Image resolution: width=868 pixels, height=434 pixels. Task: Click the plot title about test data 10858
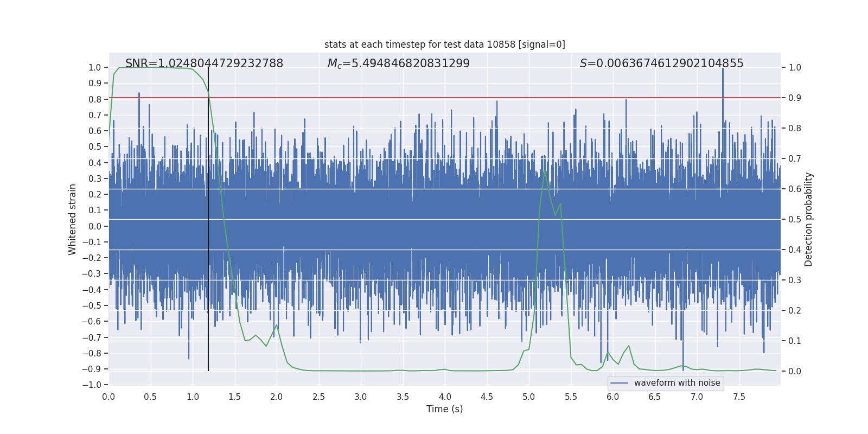(444, 44)
